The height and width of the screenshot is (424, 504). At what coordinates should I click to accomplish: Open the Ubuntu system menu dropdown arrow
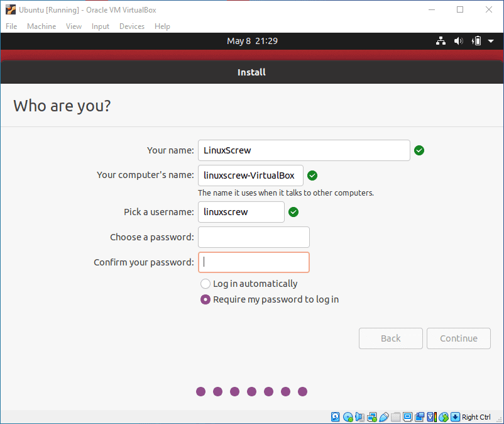click(491, 41)
